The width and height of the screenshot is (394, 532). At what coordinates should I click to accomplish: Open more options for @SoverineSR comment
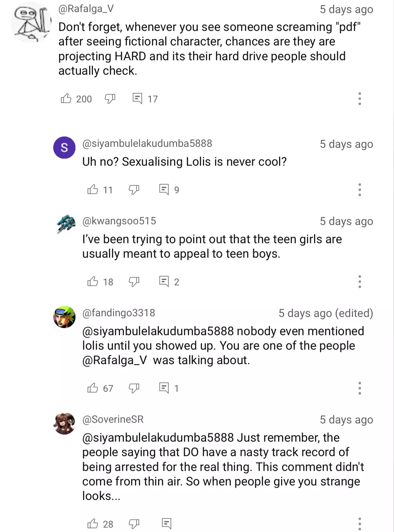[x=360, y=524]
